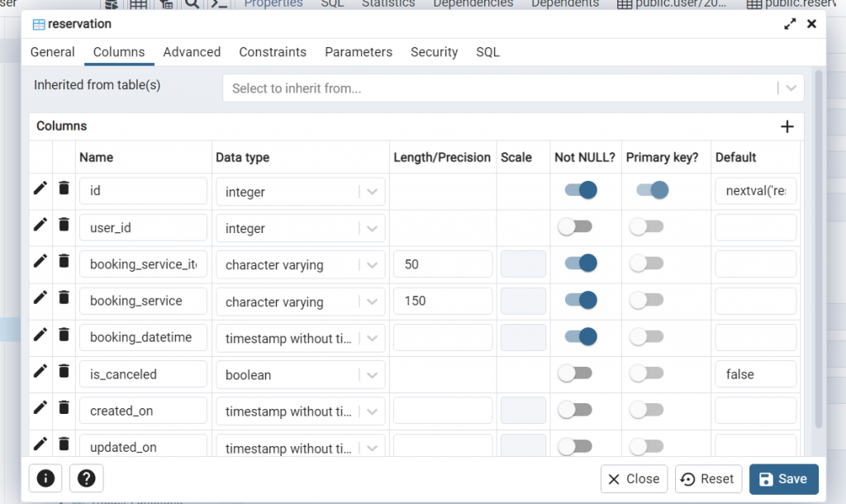Click the dialog's vertical scrollbar

(819, 248)
